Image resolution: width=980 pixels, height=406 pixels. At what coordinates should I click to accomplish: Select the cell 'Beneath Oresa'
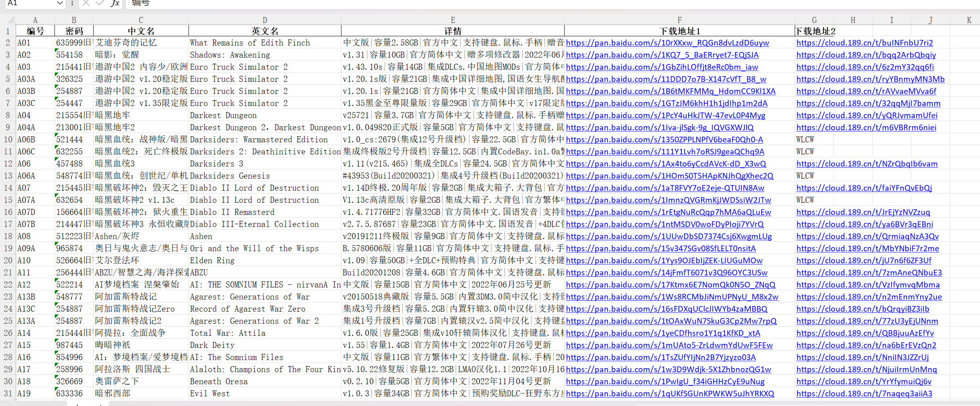coord(265,381)
